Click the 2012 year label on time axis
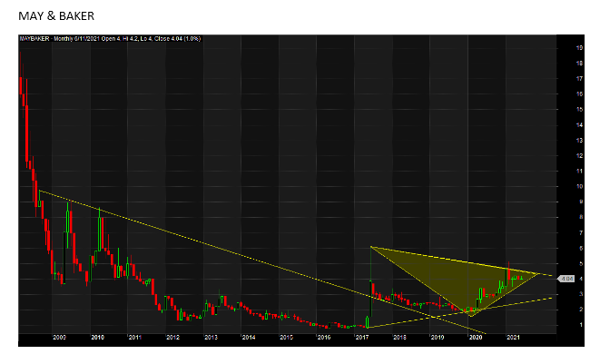The image size is (600, 364). click(172, 337)
